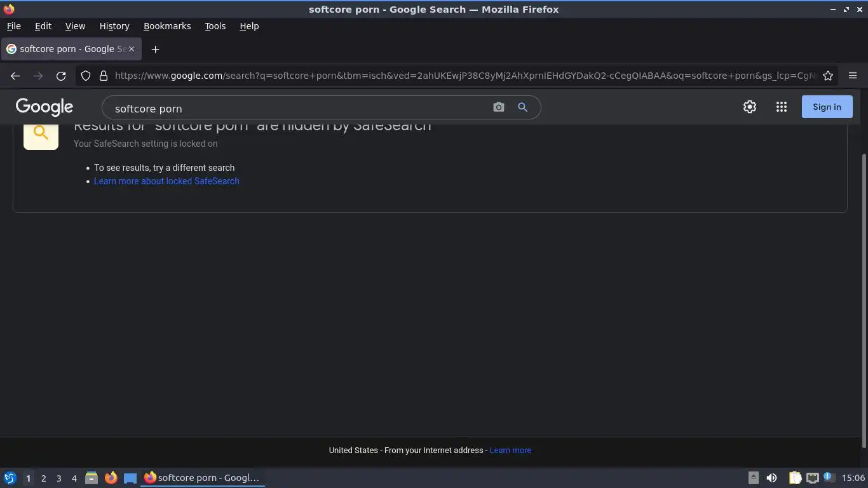868x488 pixels.
Task: Open the Help menu
Action: (x=249, y=26)
